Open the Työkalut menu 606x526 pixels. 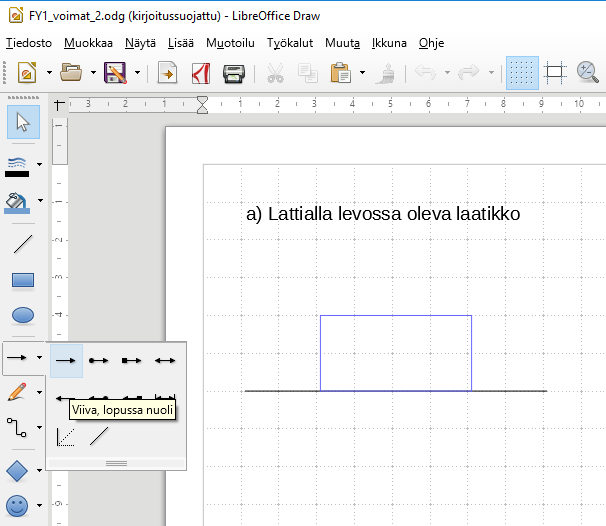pos(290,43)
